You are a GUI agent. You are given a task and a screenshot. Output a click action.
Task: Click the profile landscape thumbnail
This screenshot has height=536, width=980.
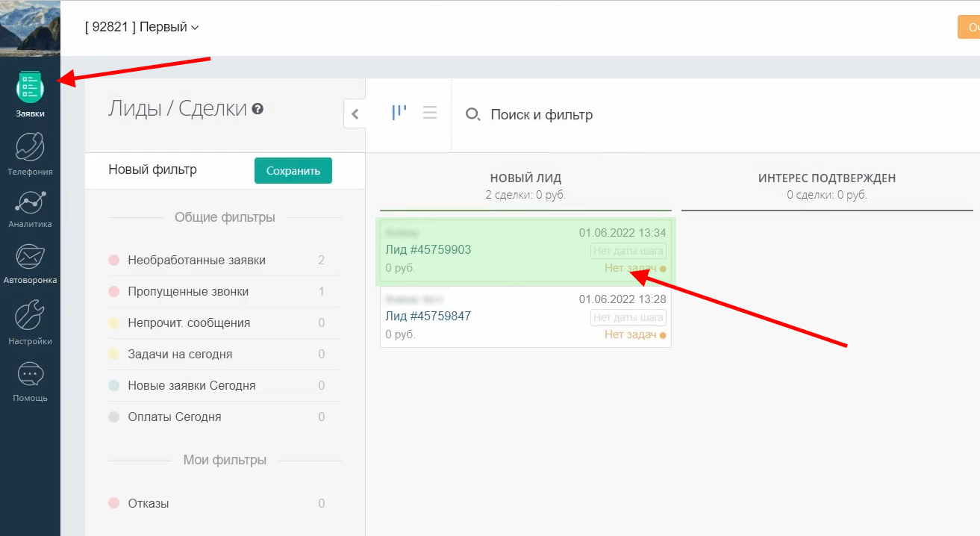[30, 28]
